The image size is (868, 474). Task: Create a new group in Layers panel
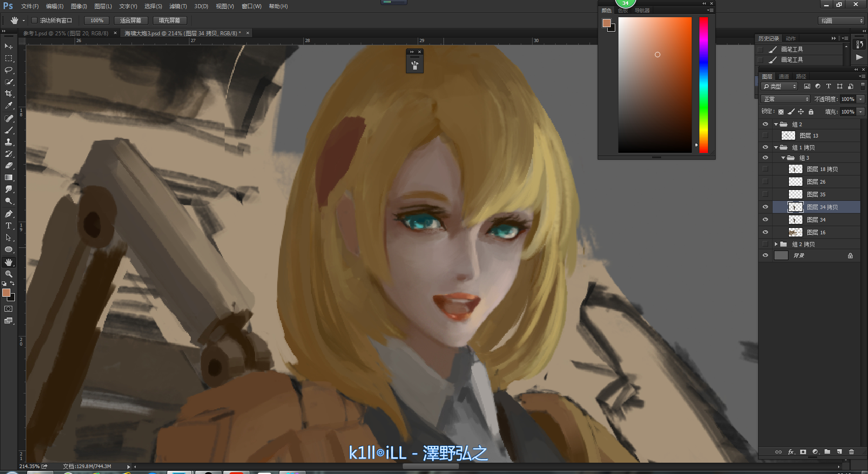(827, 452)
